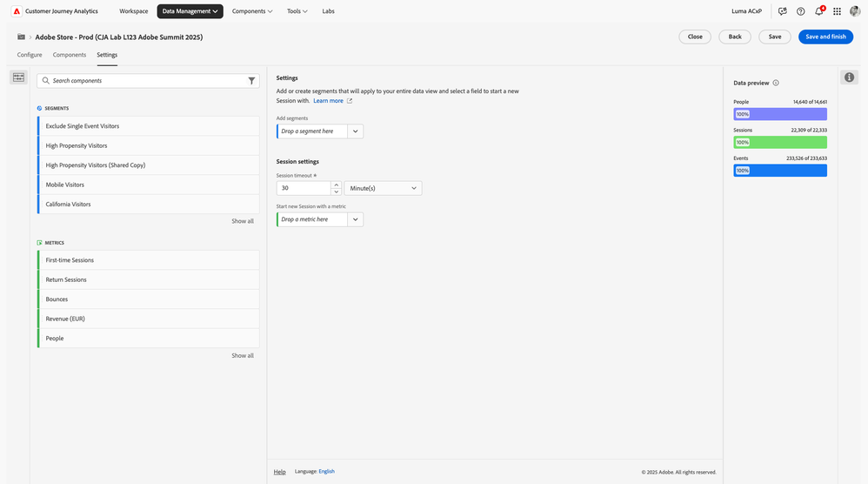868x484 pixels.
Task: Switch to the Components tab
Action: (x=70, y=55)
